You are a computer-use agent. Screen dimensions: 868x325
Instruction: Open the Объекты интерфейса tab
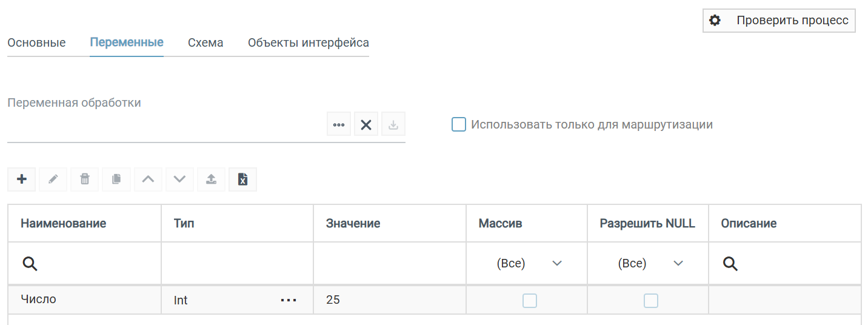click(x=308, y=42)
